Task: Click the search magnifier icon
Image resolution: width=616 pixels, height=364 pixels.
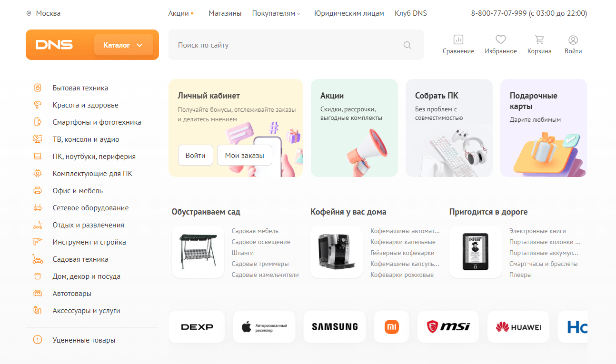Action: (407, 45)
